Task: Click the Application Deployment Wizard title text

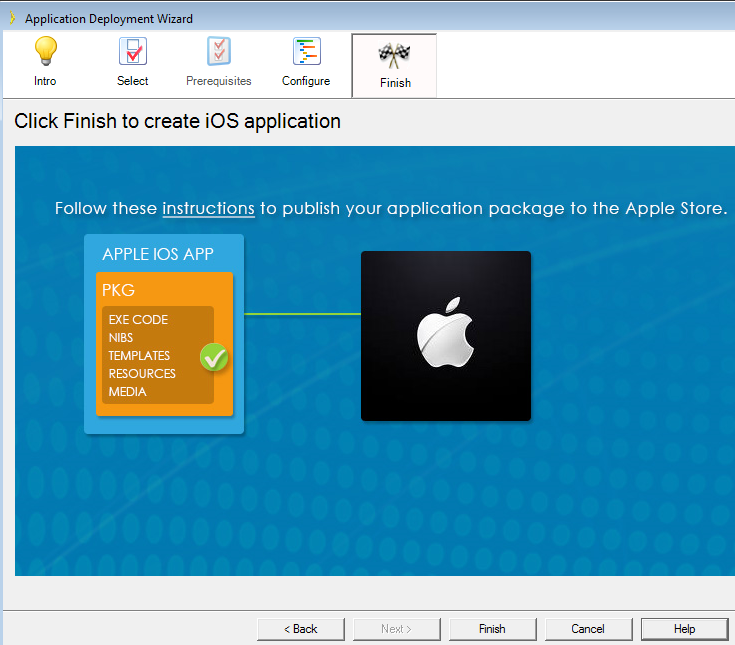Action: [109, 19]
